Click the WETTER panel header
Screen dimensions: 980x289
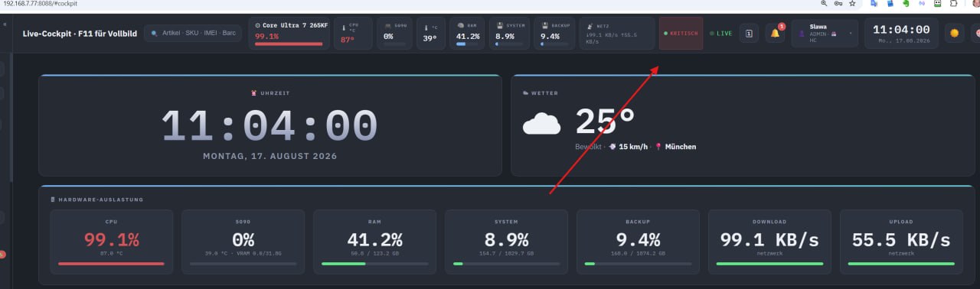point(541,93)
